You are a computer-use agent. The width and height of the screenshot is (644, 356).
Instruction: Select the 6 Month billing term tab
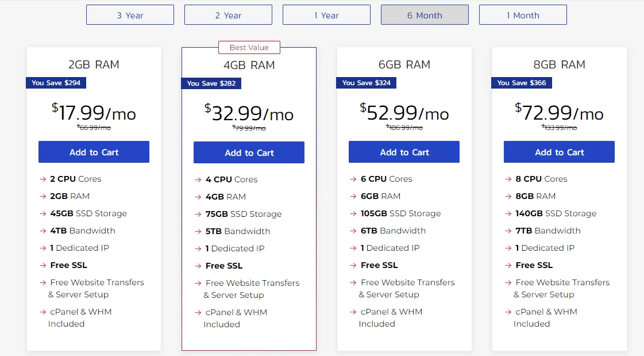425,15
